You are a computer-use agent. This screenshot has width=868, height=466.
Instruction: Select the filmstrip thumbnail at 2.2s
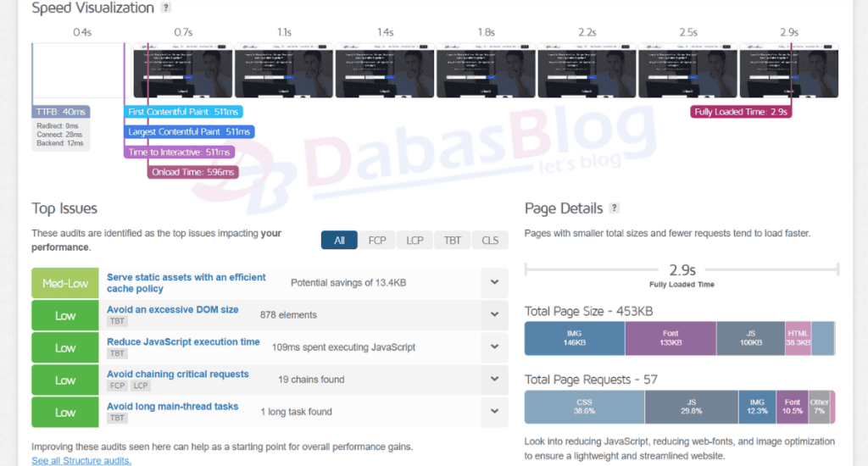587,70
